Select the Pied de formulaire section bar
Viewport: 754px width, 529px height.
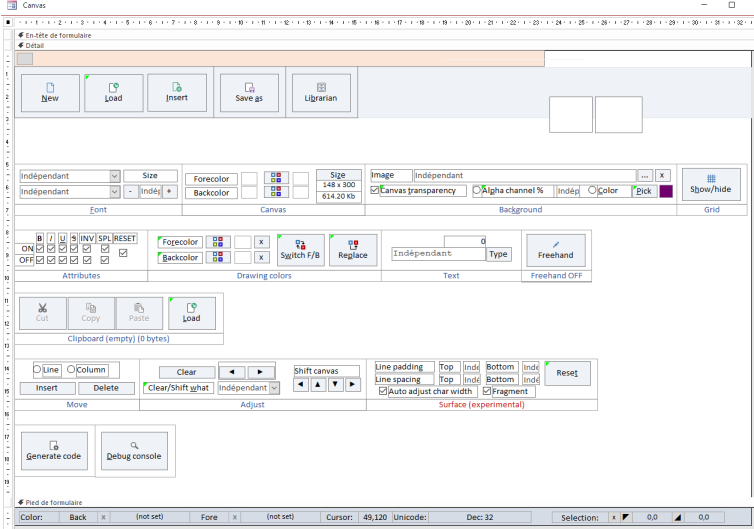coord(384,503)
